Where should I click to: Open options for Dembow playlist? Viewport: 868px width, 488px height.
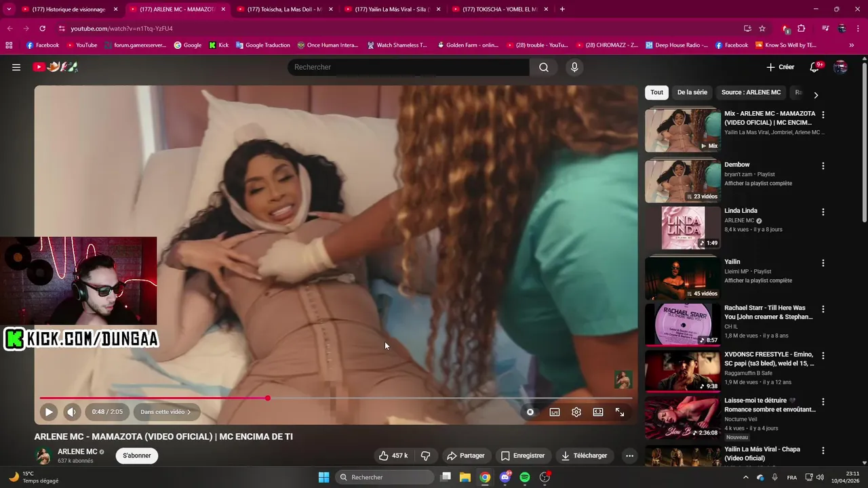click(x=823, y=165)
